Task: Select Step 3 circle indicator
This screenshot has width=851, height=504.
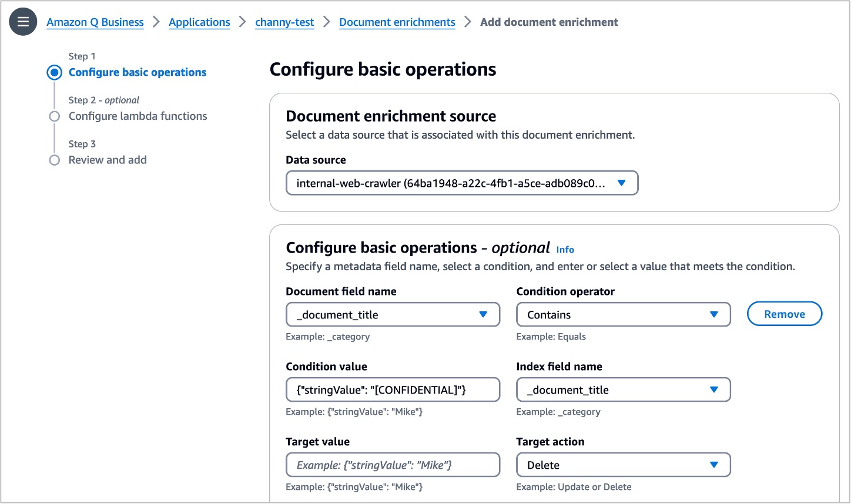Action: (x=55, y=160)
